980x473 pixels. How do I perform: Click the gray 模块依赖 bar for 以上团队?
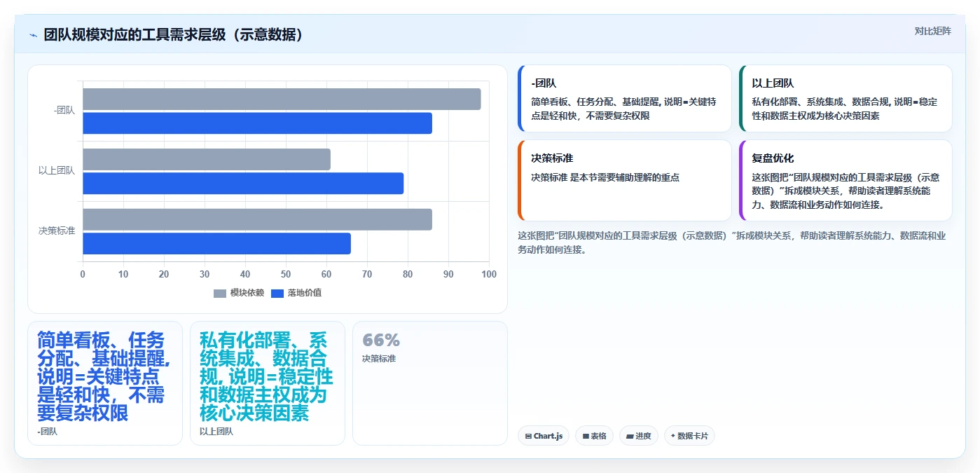(207, 159)
